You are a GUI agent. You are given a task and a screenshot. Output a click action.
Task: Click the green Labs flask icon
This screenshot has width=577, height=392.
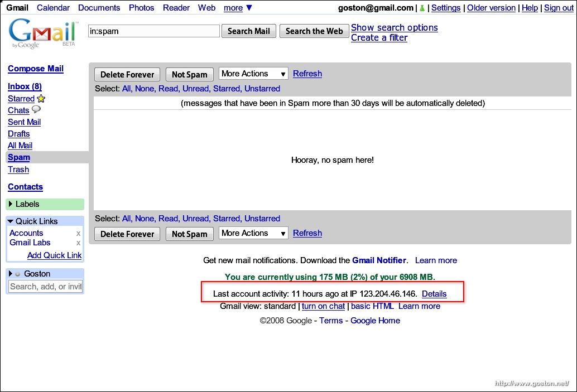(422, 8)
